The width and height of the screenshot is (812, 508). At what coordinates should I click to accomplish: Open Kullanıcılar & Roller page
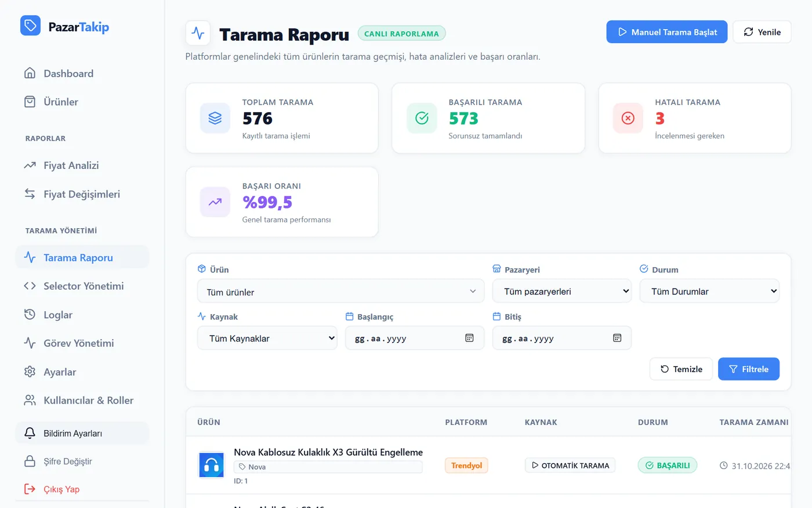(x=82, y=400)
